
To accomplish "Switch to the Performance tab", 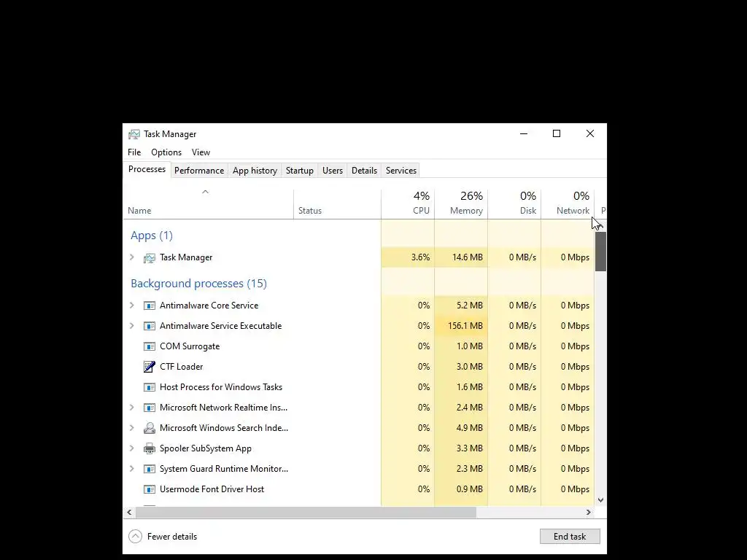I will (x=199, y=171).
